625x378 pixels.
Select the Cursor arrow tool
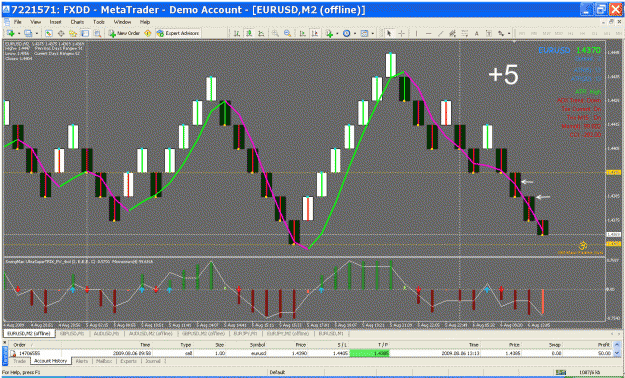(389, 33)
